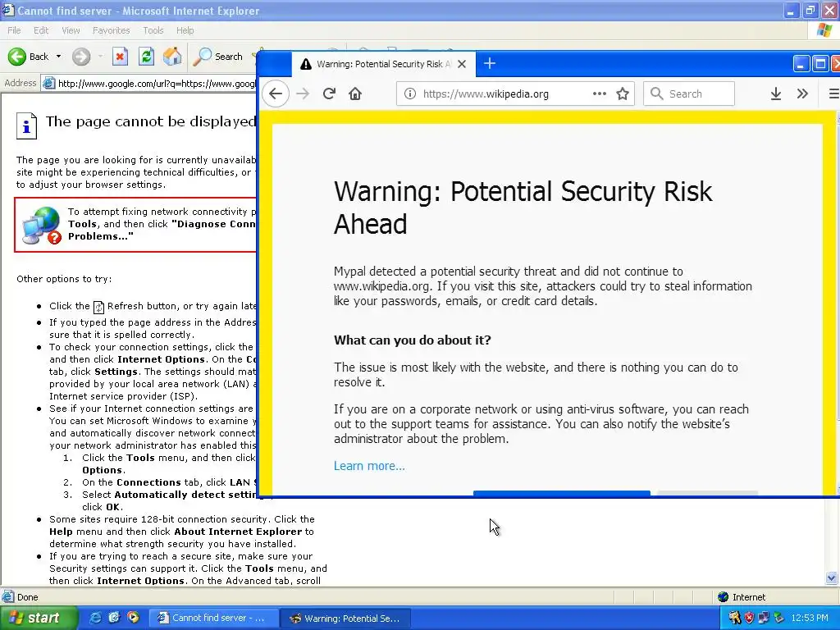Image resolution: width=840 pixels, height=630 pixels.
Task: Click the info page icon beside 'The page cannot be displayed'
Action: 26,126
